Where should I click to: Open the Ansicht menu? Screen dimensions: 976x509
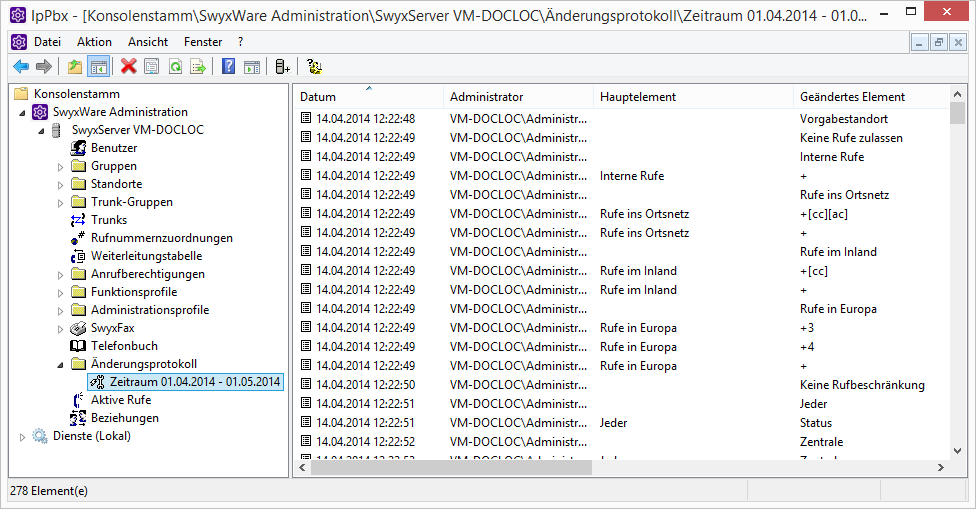(148, 42)
